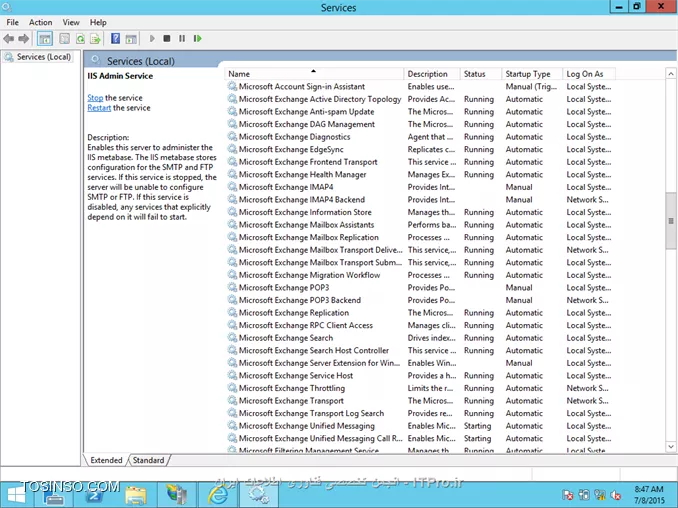Sort by the Status column header
Screen dimensions: 678x508
tap(480, 74)
